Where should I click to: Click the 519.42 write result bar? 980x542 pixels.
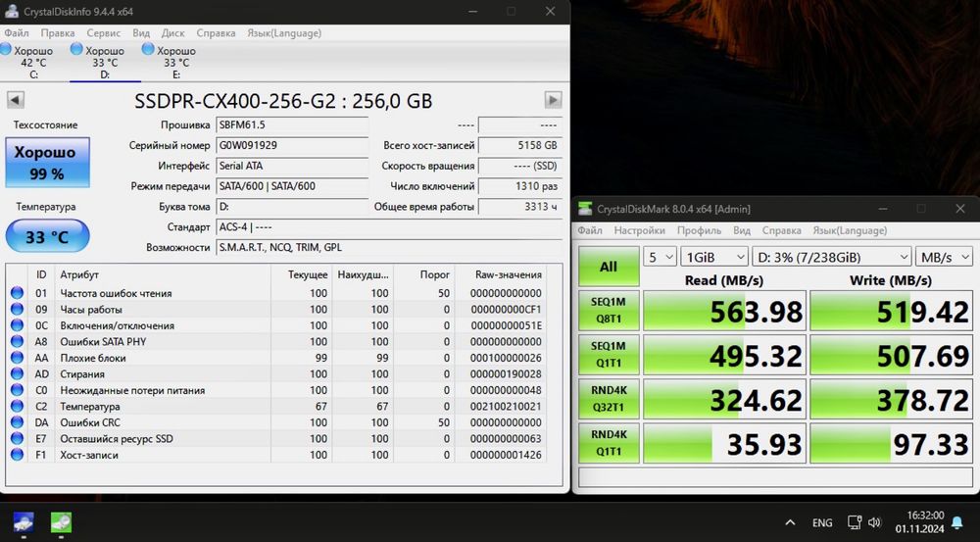click(891, 311)
